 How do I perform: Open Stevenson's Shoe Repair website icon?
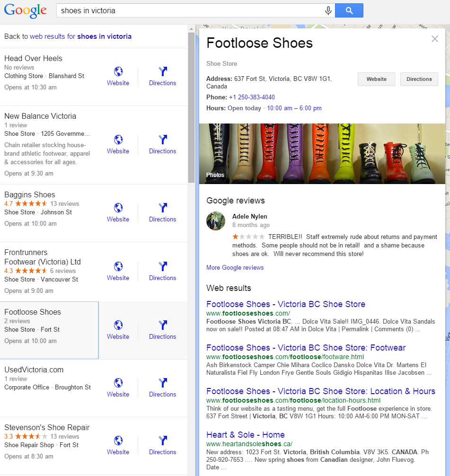click(118, 441)
